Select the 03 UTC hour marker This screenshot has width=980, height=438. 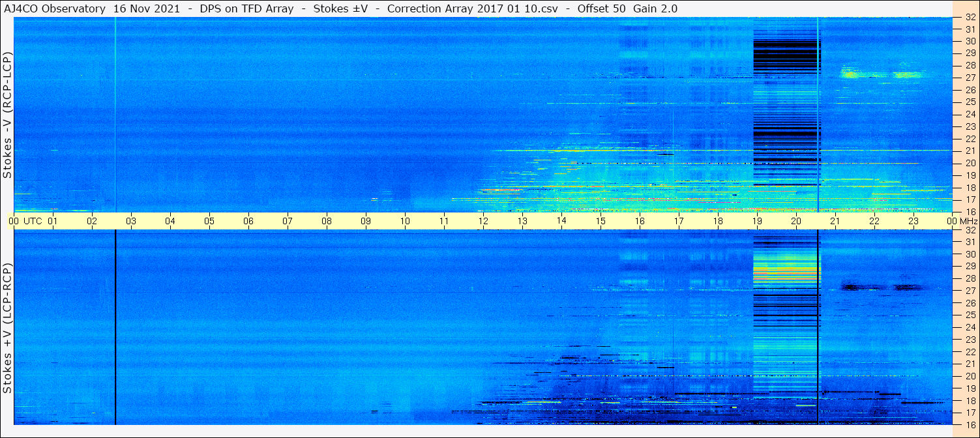pyautogui.click(x=131, y=221)
